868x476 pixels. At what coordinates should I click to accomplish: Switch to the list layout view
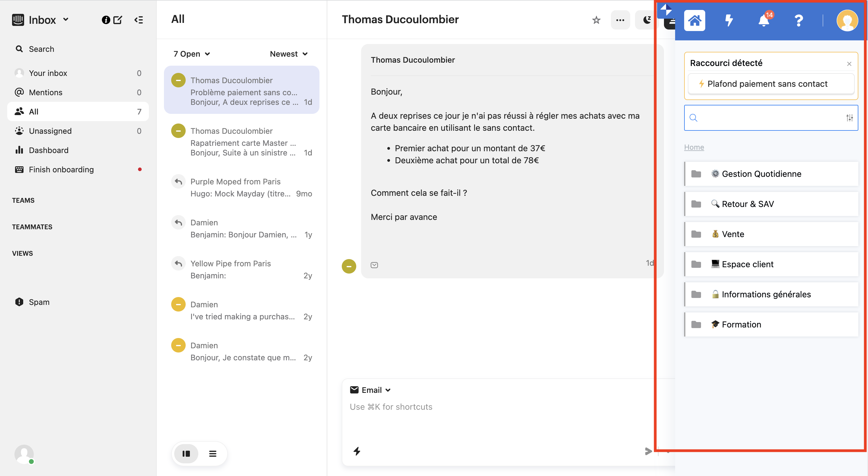[x=212, y=453]
